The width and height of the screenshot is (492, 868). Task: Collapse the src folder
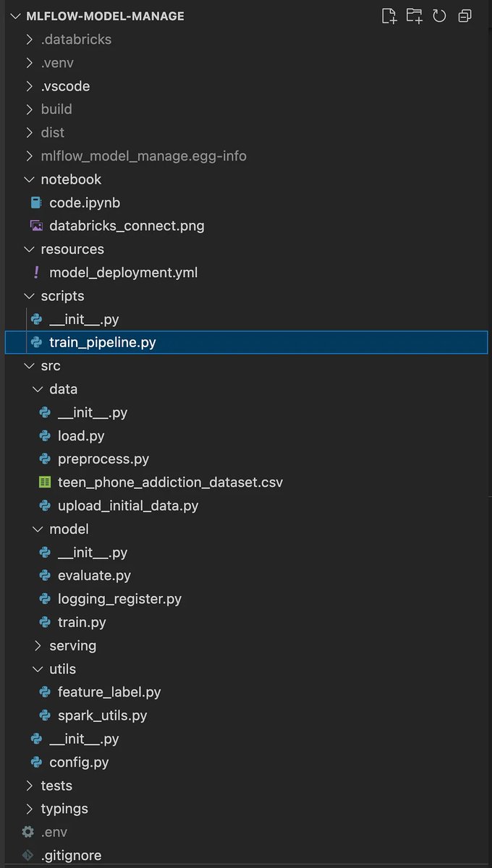29,366
